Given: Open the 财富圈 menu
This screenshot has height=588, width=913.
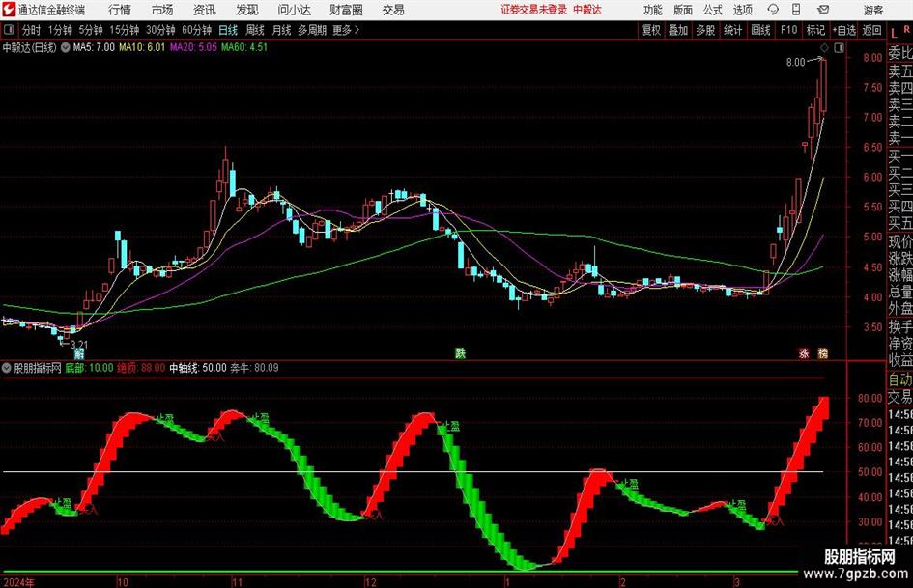Looking at the screenshot, I should [x=346, y=10].
